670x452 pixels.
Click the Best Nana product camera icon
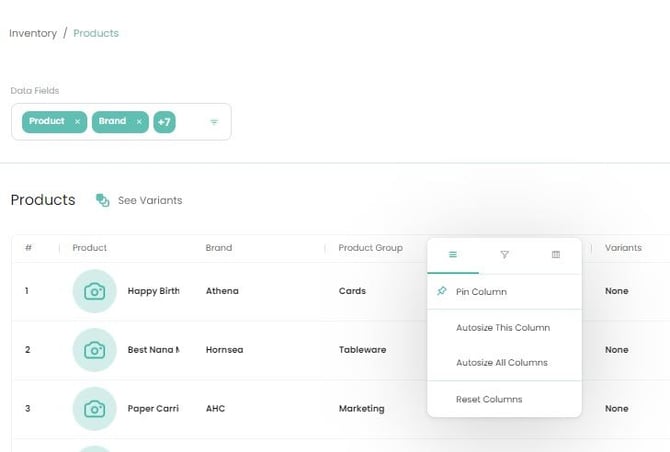pyautogui.click(x=94, y=350)
